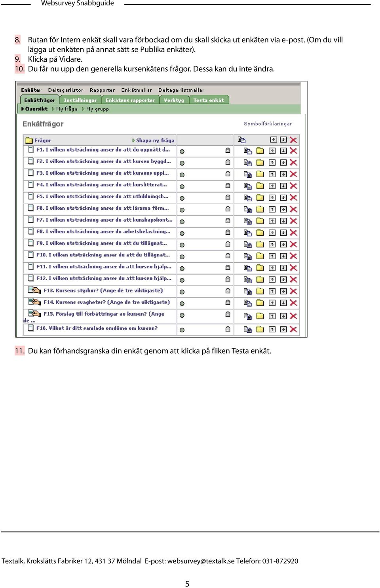Click the red X in the Frågor header row

[x=293, y=140]
